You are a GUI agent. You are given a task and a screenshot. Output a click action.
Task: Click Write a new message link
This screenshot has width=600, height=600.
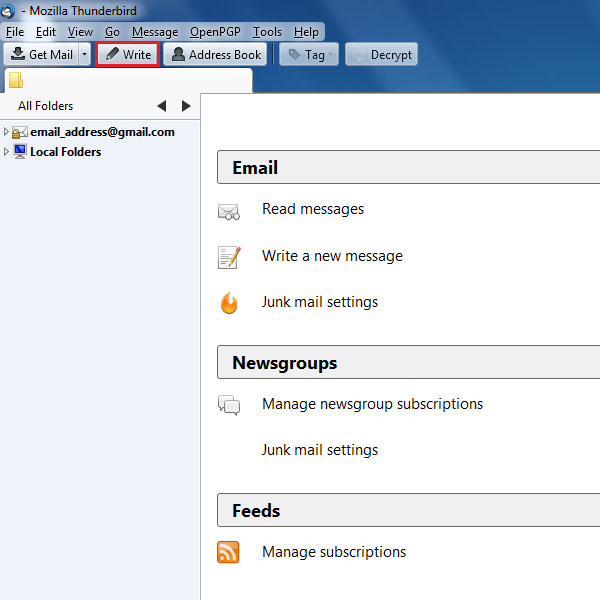point(332,256)
